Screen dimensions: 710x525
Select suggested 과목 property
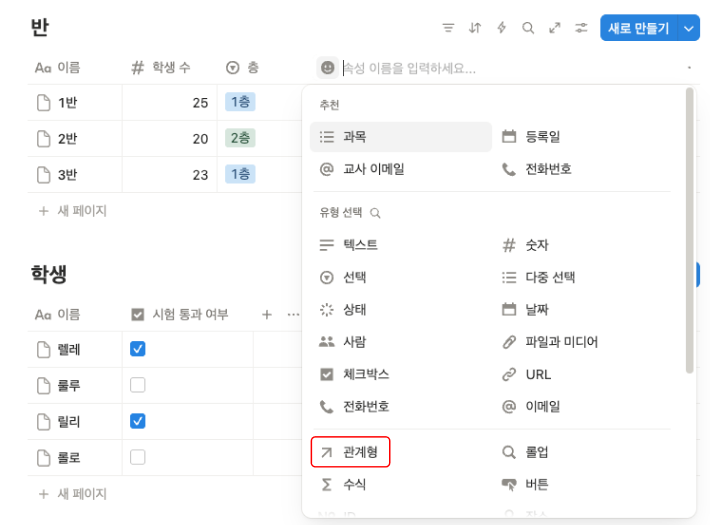tap(401, 136)
